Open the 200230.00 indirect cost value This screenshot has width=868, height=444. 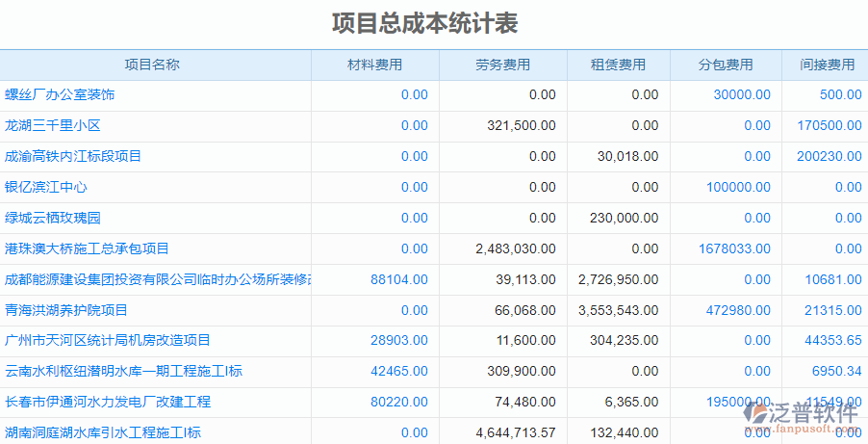coord(829,156)
